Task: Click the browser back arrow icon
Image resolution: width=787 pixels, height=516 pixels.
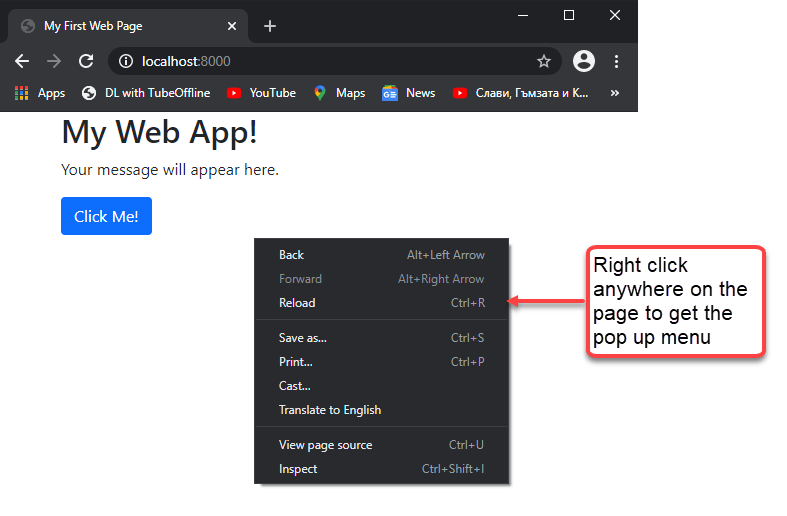Action: pos(22,61)
